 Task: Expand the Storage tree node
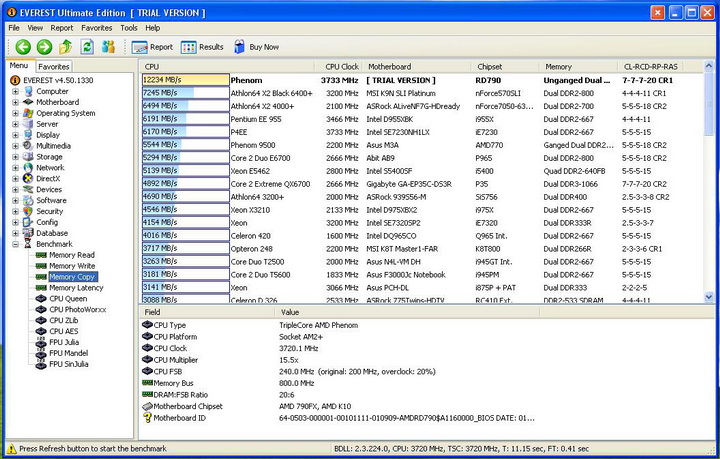[x=15, y=157]
